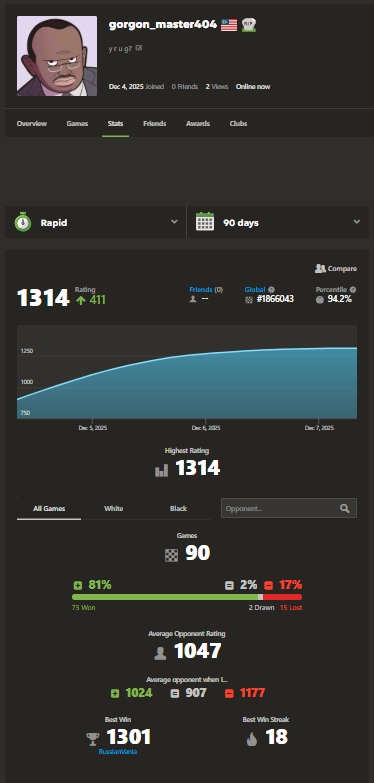Filter stats by White games
The height and width of the screenshot is (783, 374).
coord(113,508)
